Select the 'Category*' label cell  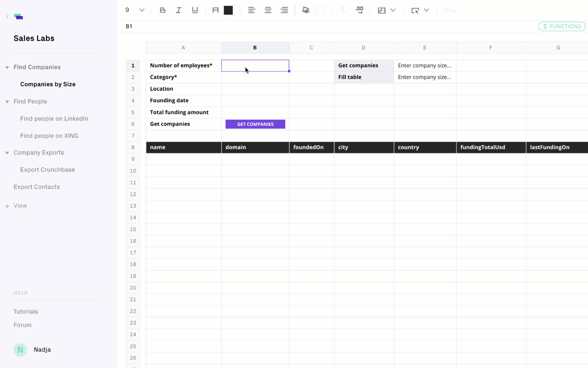[183, 77]
